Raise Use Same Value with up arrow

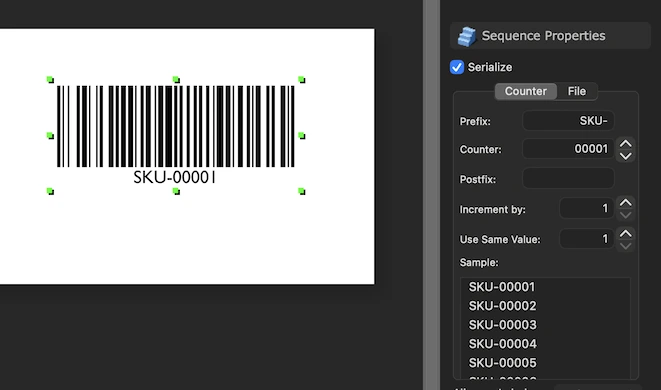(626, 234)
